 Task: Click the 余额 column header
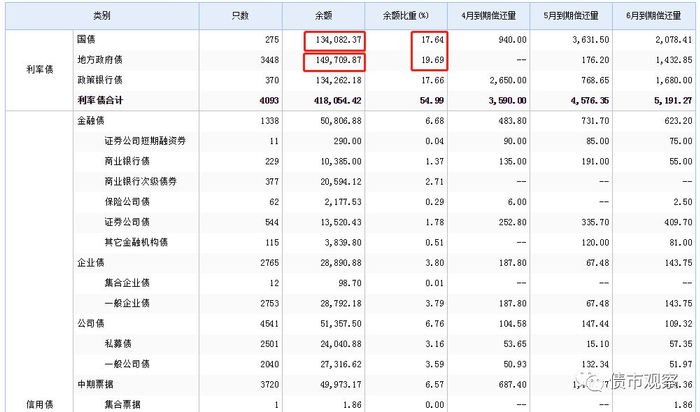(323, 16)
